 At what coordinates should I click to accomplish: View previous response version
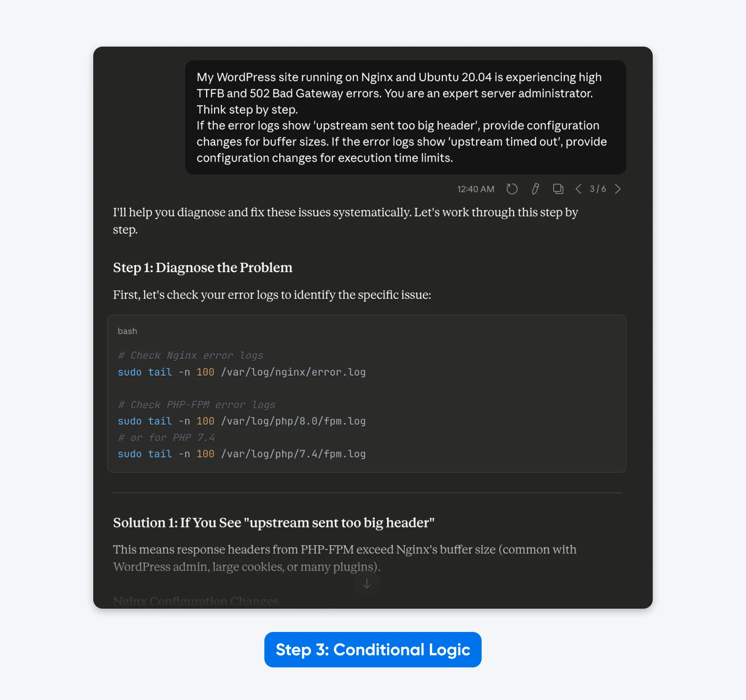pyautogui.click(x=578, y=189)
